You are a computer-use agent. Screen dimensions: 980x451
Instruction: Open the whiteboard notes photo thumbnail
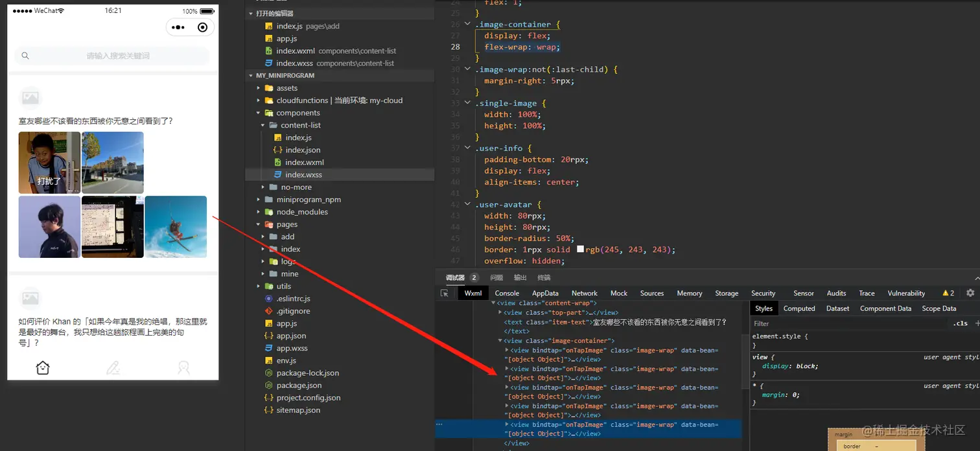tap(113, 227)
